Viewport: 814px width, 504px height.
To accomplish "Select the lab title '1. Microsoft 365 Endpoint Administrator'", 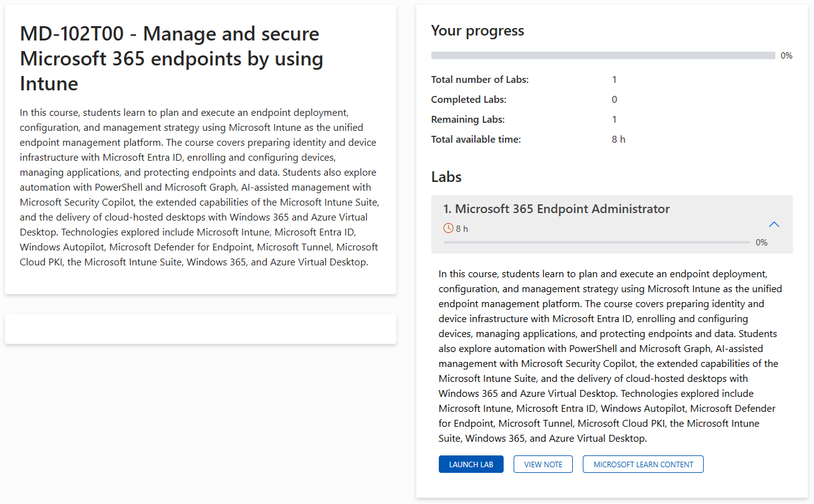I will (x=557, y=209).
